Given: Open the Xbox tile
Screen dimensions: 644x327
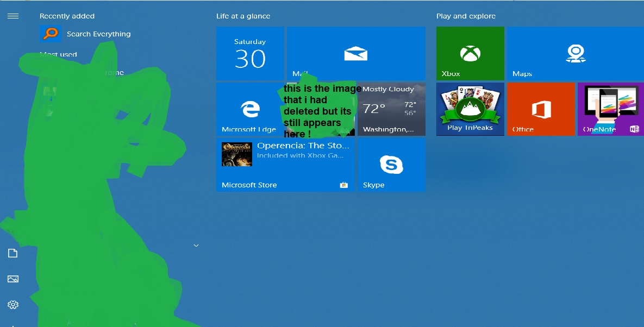Looking at the screenshot, I should [470, 53].
